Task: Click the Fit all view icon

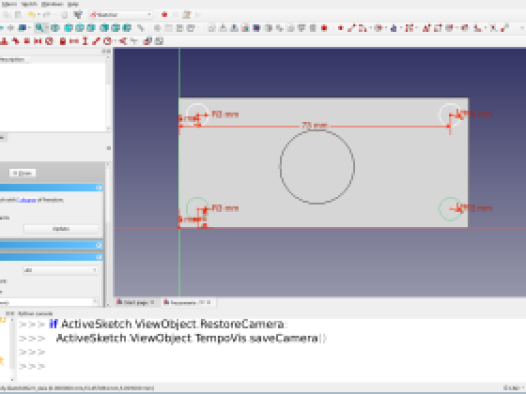Action: click(x=39, y=28)
